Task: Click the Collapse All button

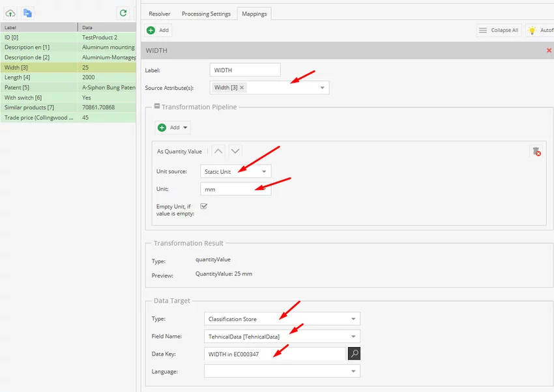Action: [499, 31]
